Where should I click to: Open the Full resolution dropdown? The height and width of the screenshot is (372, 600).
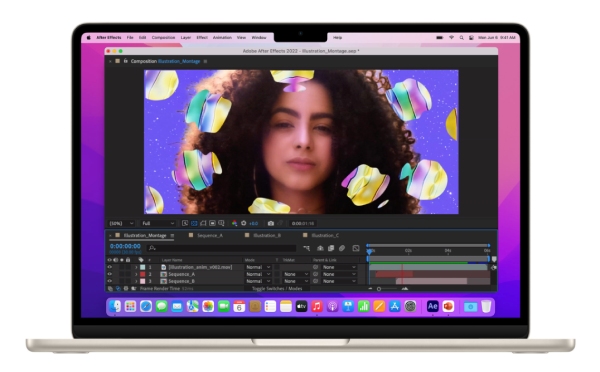(158, 223)
